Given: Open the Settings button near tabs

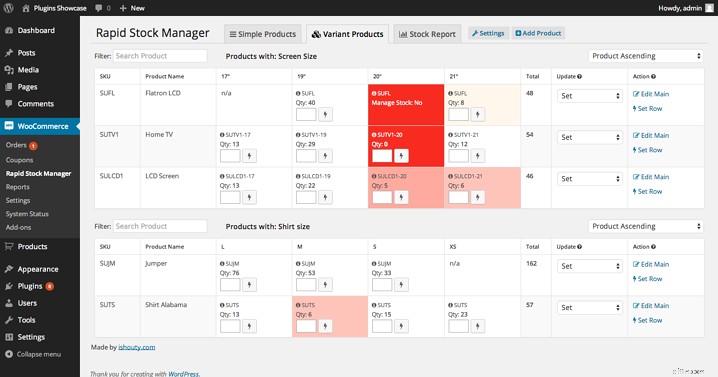Looking at the screenshot, I should (488, 33).
